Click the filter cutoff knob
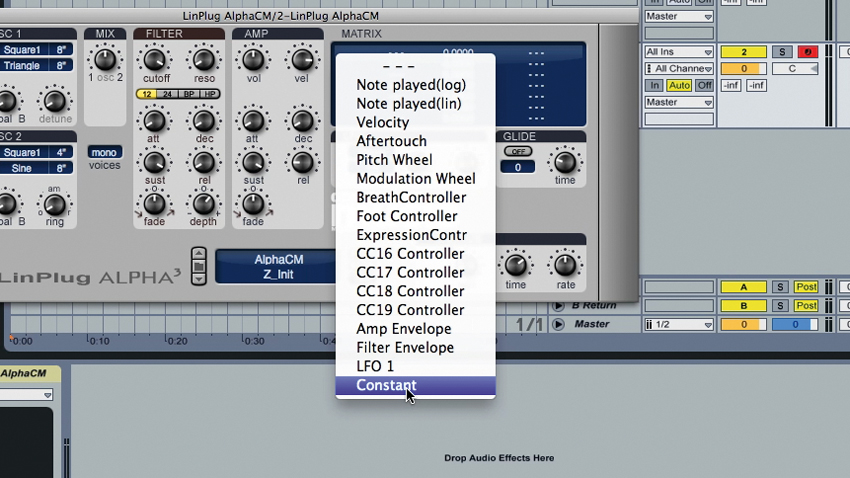 154,60
